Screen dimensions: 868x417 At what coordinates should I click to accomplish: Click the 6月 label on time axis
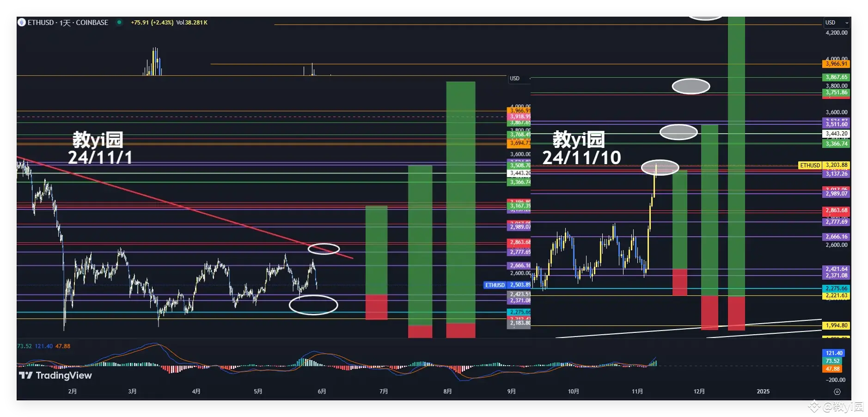(x=322, y=392)
